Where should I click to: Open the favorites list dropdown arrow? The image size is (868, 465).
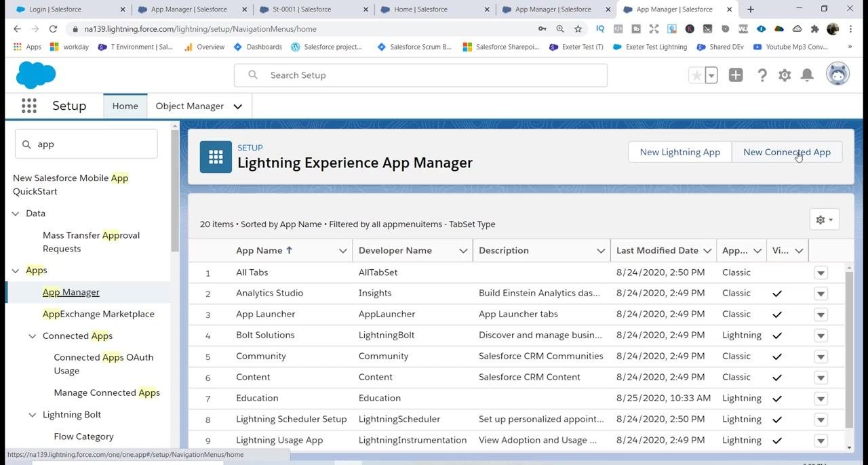(x=711, y=75)
